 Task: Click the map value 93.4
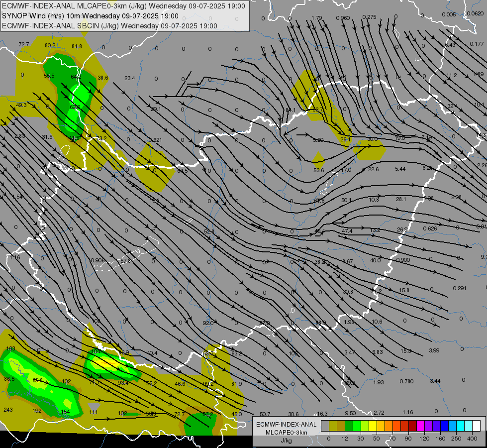pos(123,383)
